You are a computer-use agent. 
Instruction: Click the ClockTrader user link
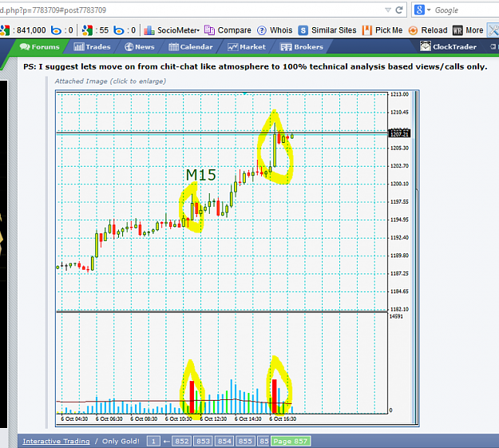(x=454, y=47)
